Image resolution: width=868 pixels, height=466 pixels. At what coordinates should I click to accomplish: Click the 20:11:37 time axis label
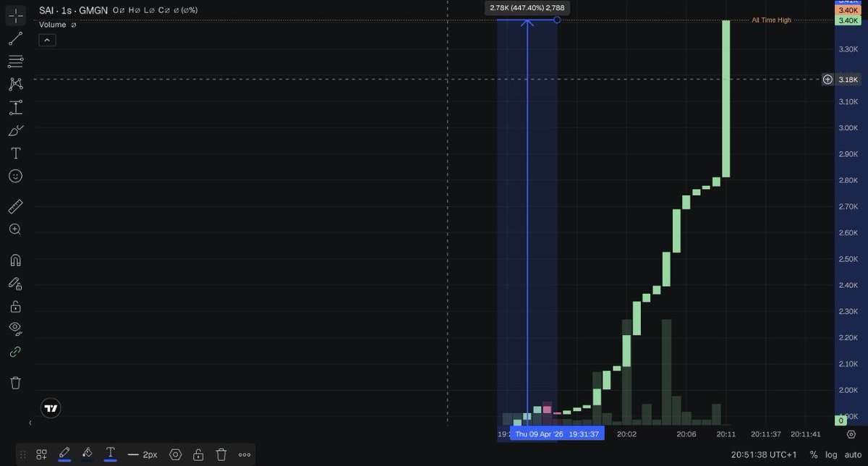click(x=766, y=434)
